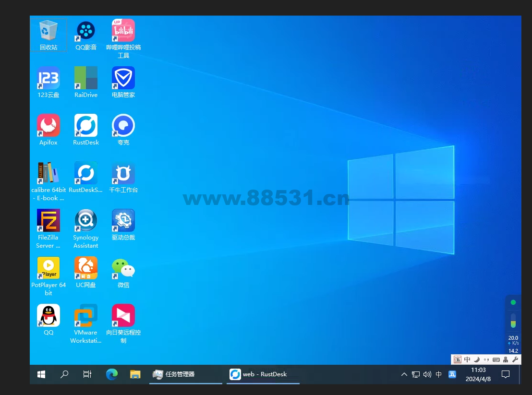Open 驱动总裁 driver tool shortcut

123,225
